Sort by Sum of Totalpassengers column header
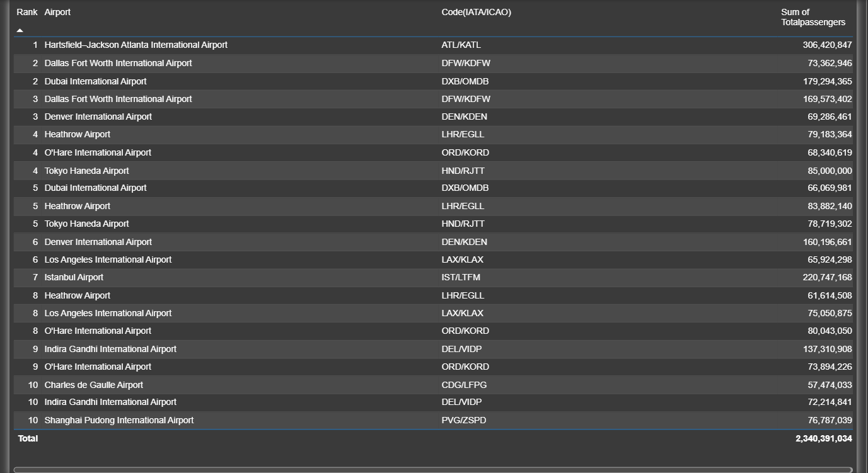868x473 pixels. [813, 17]
